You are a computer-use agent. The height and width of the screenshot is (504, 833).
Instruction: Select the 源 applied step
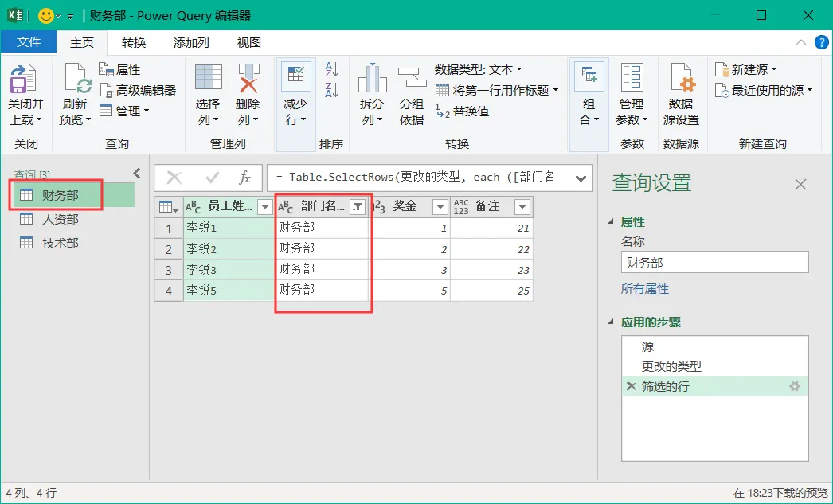pyautogui.click(x=714, y=346)
